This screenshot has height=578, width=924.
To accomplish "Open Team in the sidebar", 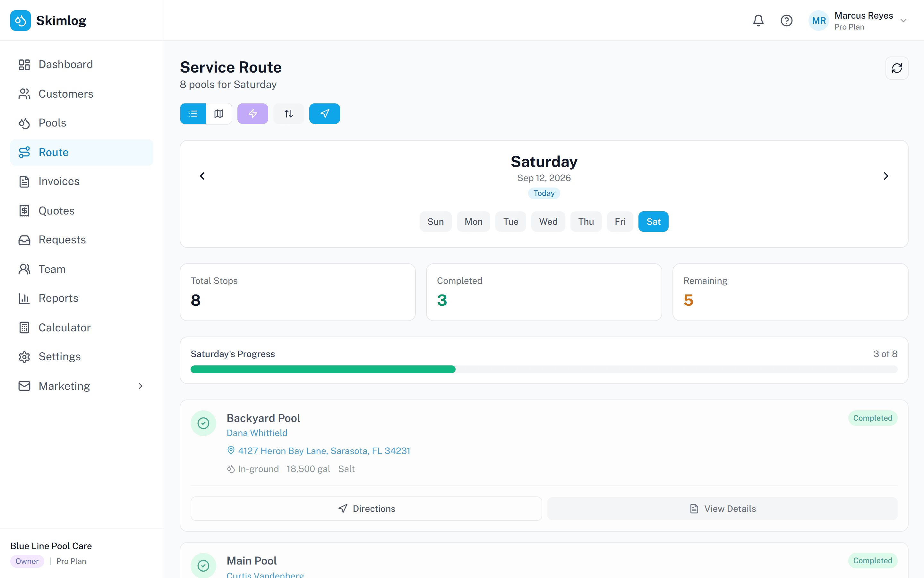I will (x=82, y=269).
